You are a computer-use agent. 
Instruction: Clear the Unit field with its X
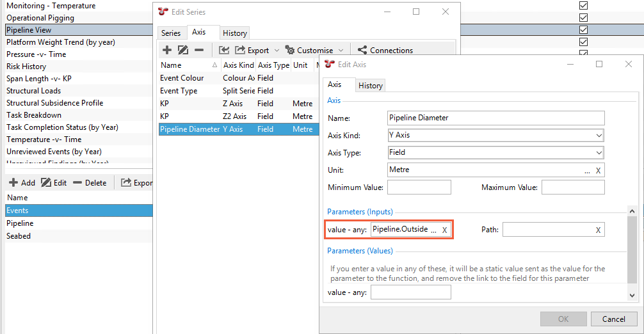click(598, 171)
